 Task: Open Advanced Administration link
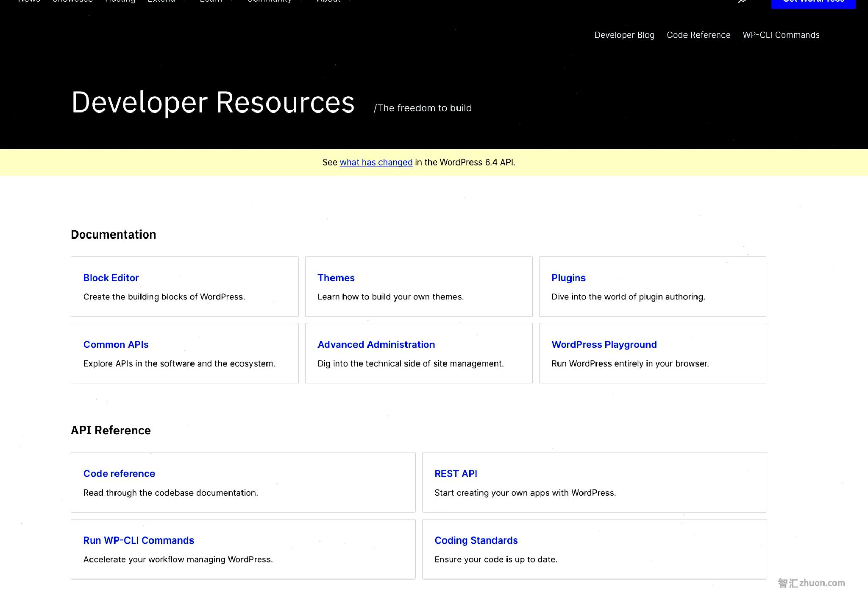[376, 344]
